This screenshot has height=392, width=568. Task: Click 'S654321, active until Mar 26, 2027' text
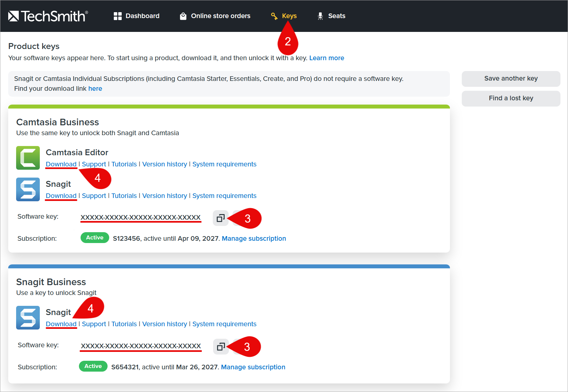165,367
